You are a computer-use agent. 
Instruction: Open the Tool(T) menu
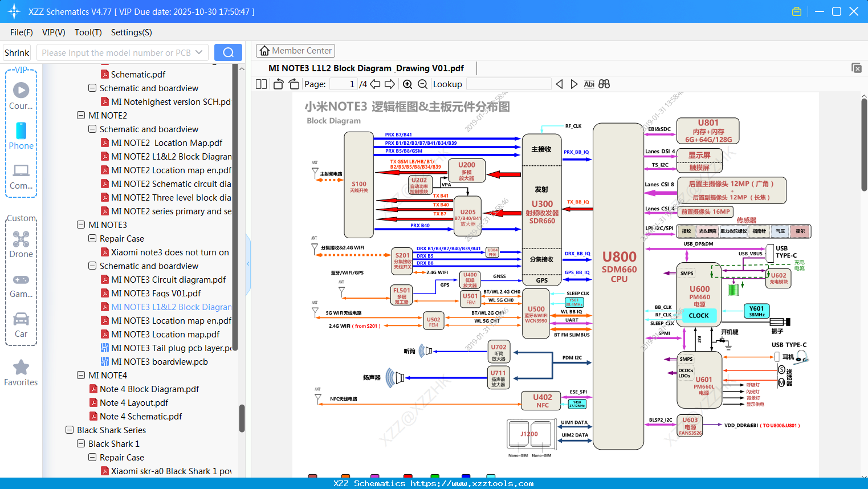click(88, 32)
